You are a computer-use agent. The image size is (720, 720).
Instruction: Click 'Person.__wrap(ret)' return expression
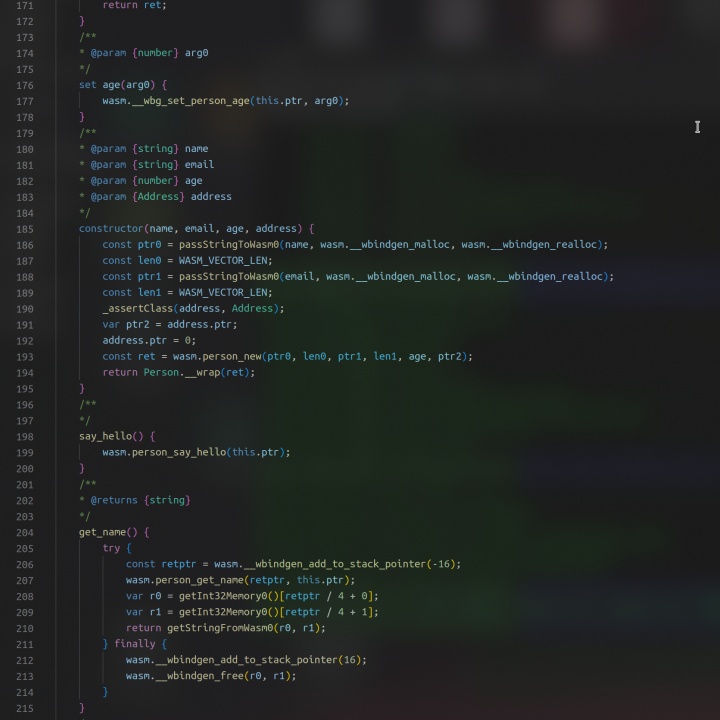pyautogui.click(x=199, y=372)
